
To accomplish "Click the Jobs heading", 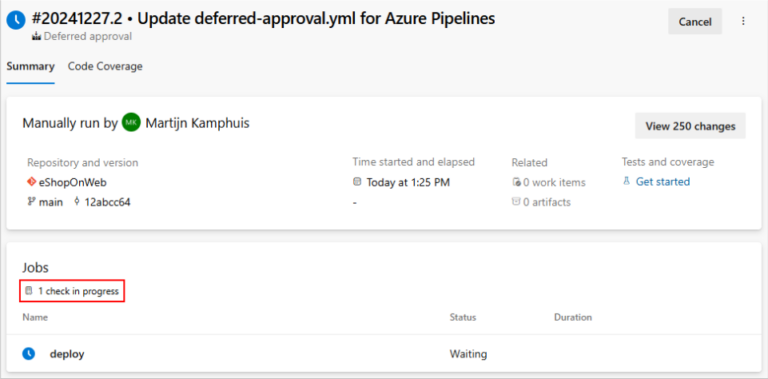I will point(35,267).
